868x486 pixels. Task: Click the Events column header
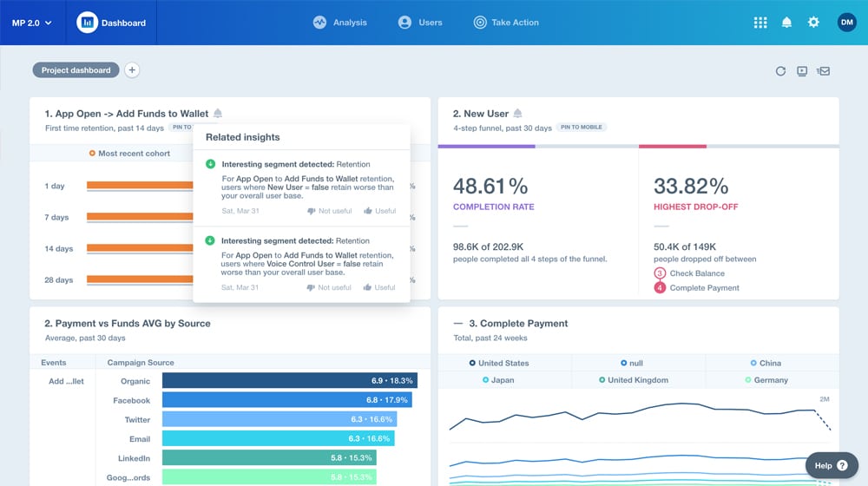coord(54,363)
